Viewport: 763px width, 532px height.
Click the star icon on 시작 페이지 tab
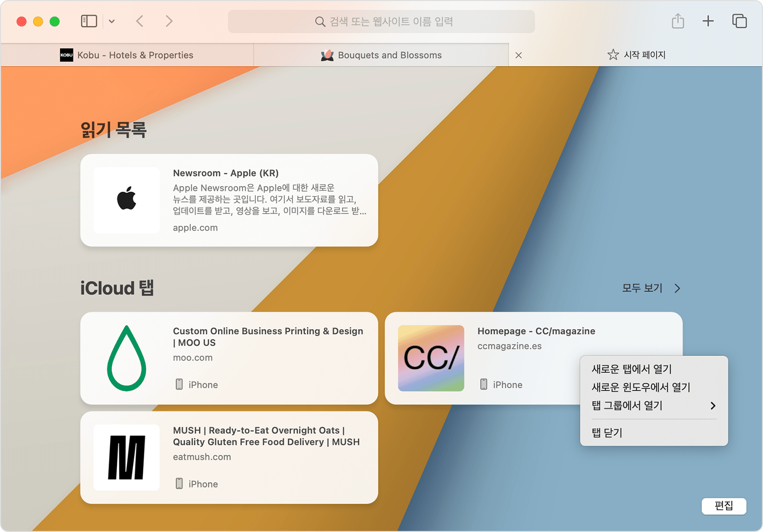click(x=613, y=54)
